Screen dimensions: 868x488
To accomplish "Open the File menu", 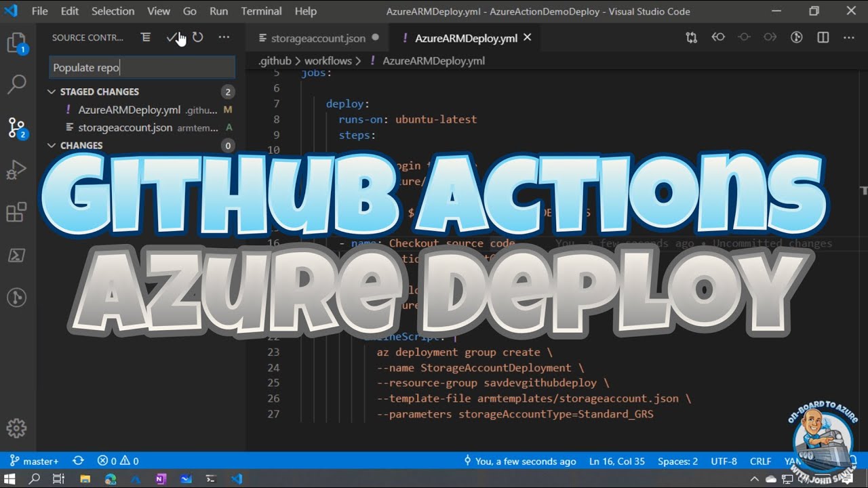I will 39,11.
